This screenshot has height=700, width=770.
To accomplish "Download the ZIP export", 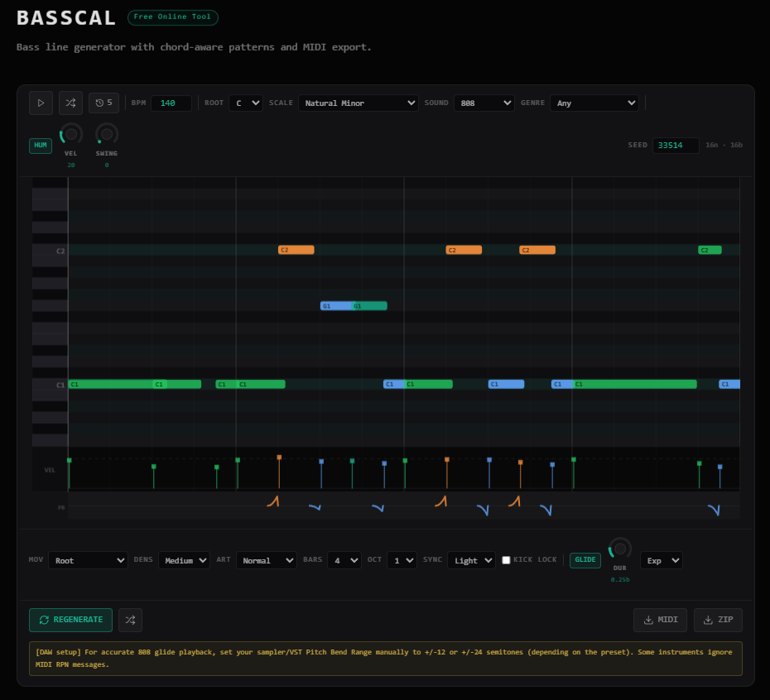I will coord(718,620).
